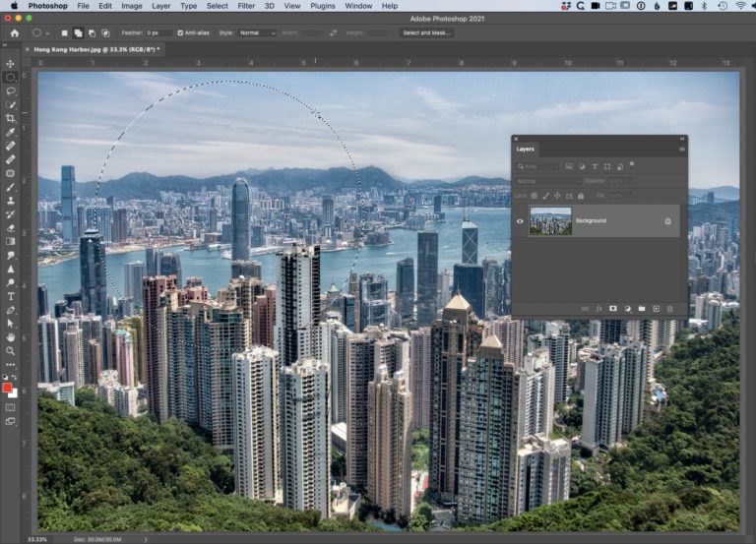756x544 pixels.
Task: Open the Style dropdown set to Normal
Action: click(x=256, y=33)
